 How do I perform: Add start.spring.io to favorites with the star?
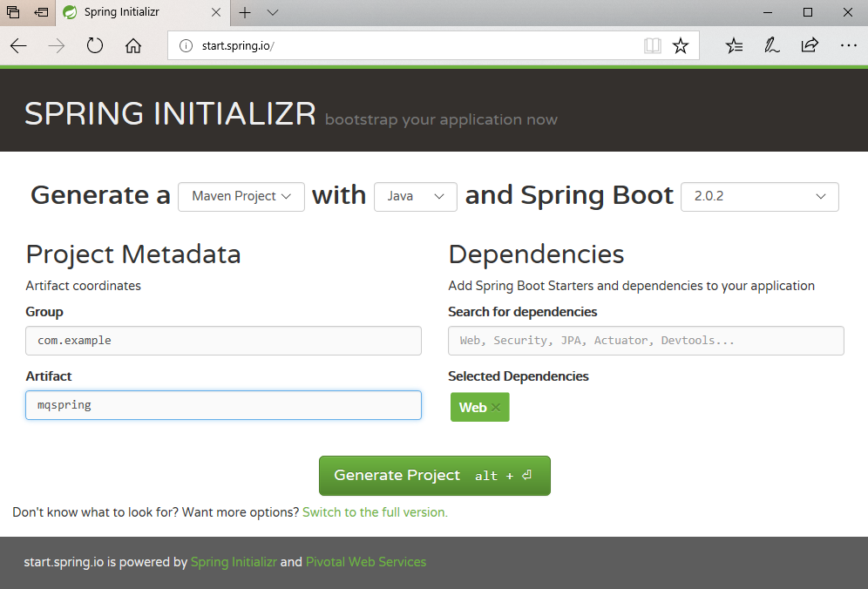[681, 44]
